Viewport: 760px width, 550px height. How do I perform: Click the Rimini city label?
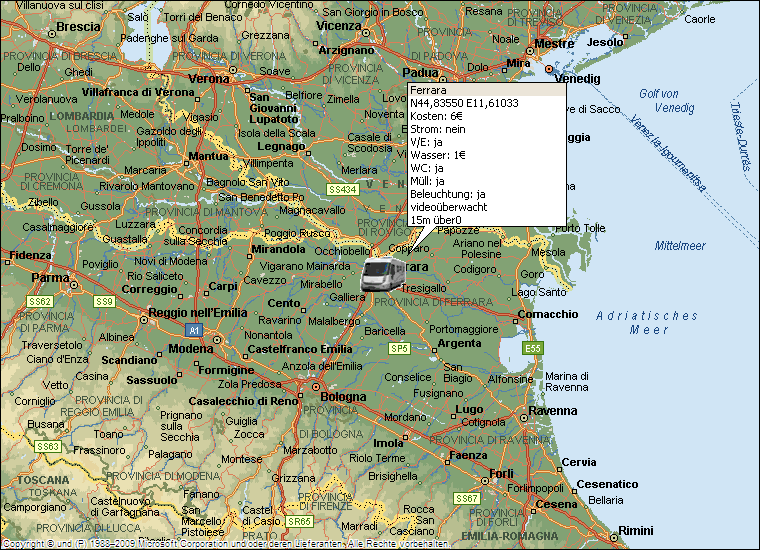point(635,530)
